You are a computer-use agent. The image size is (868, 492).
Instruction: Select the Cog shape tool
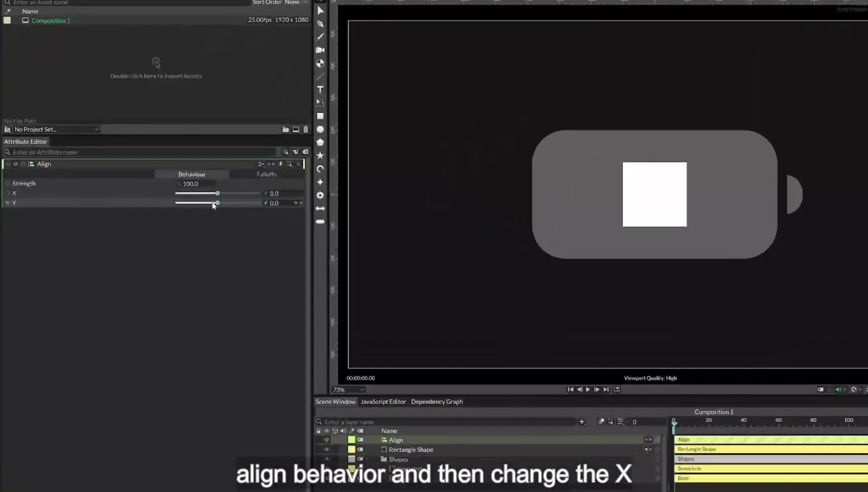tap(321, 195)
